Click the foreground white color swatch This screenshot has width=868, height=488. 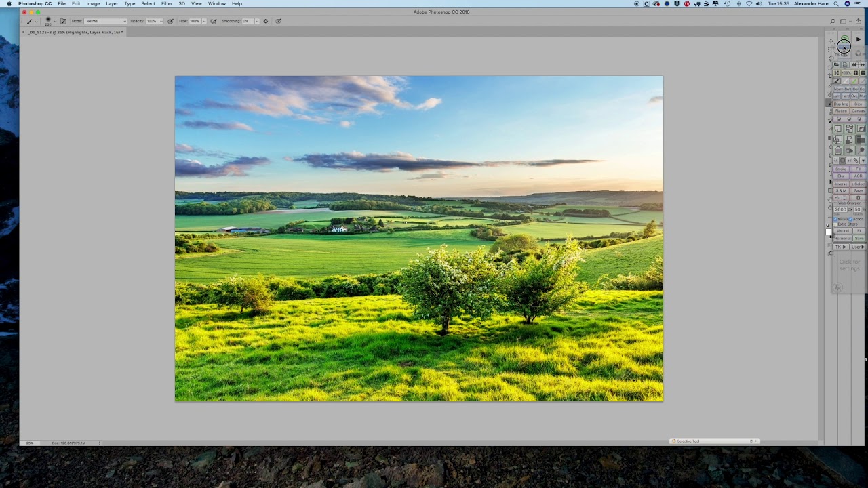[x=829, y=232]
